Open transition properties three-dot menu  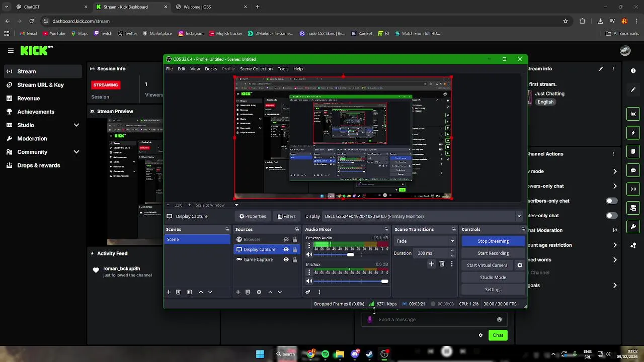pos(452,264)
